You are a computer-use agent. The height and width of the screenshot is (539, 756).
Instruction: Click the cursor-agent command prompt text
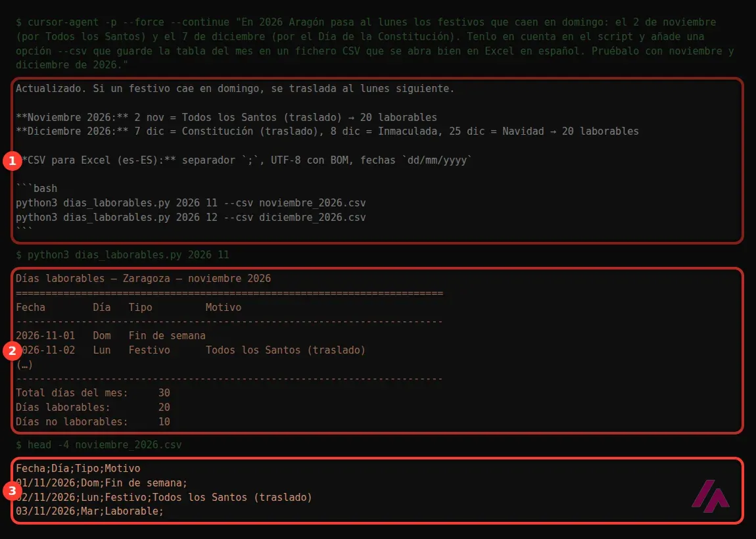(x=375, y=43)
